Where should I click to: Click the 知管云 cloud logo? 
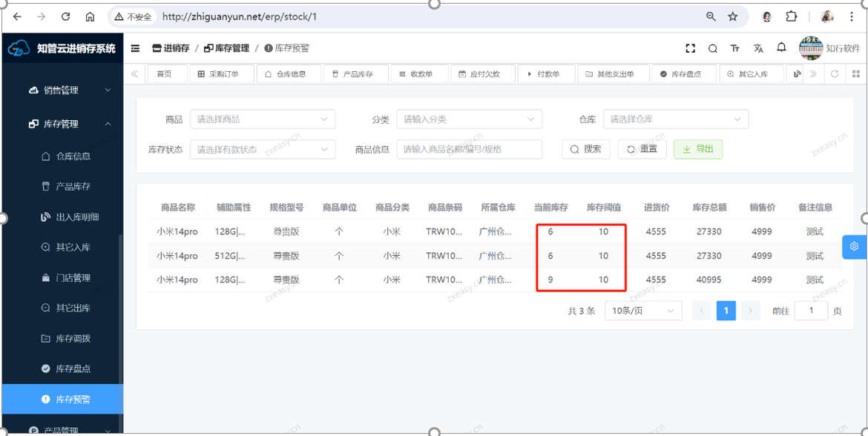pos(18,48)
